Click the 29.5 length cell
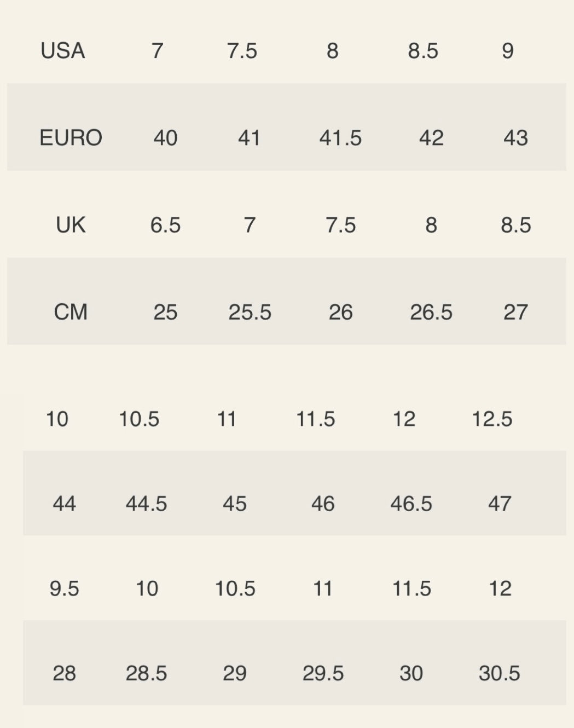The image size is (574, 728). point(323,673)
